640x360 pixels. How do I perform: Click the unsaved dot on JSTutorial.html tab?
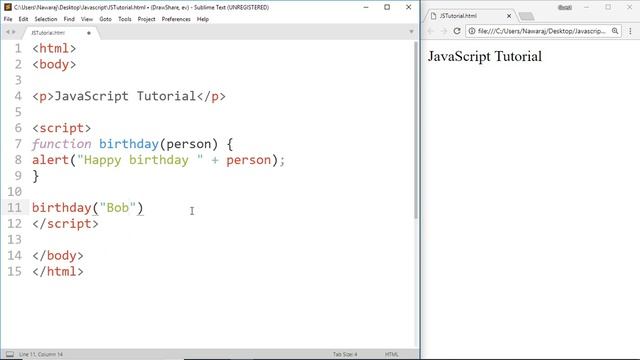[89, 33]
